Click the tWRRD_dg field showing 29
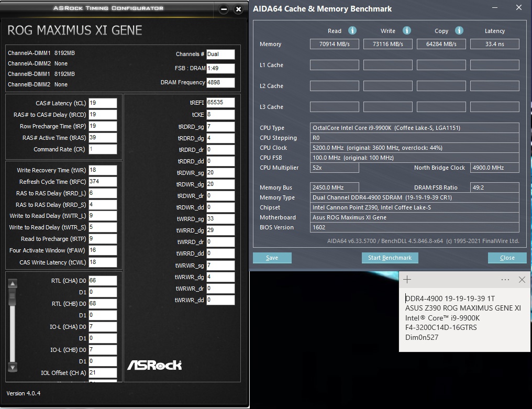This screenshot has width=532, height=409. (220, 230)
